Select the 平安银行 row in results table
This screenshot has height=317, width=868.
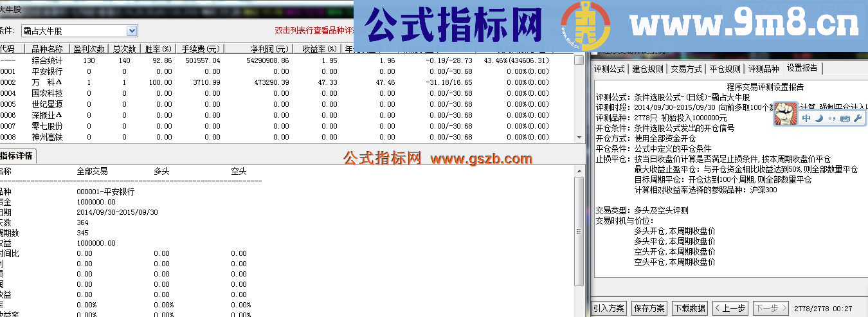tap(287, 71)
